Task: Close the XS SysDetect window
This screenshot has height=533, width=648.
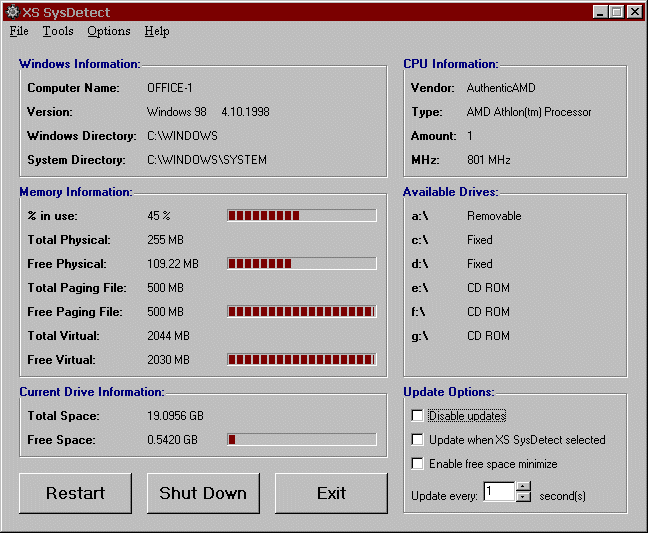Action: [x=634, y=12]
